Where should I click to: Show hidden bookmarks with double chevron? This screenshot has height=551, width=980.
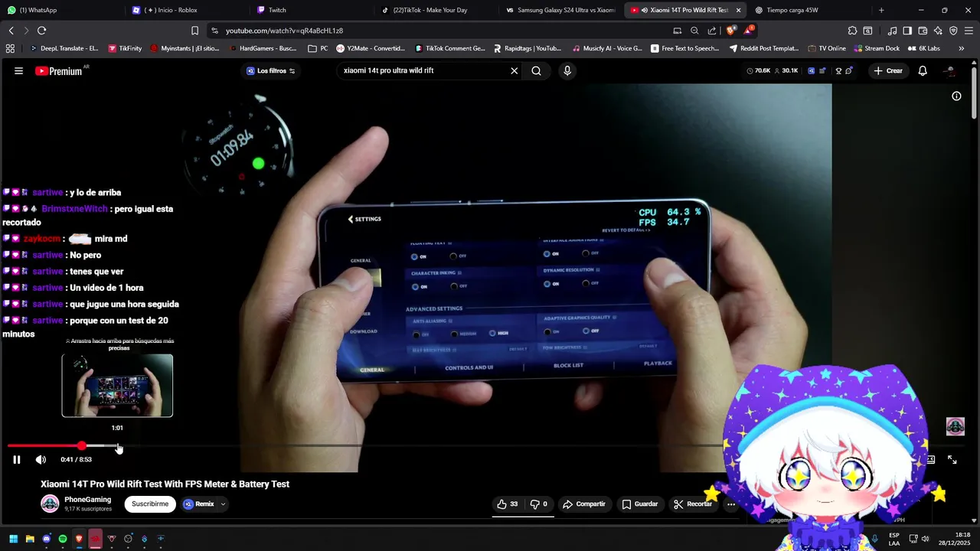pos(962,48)
